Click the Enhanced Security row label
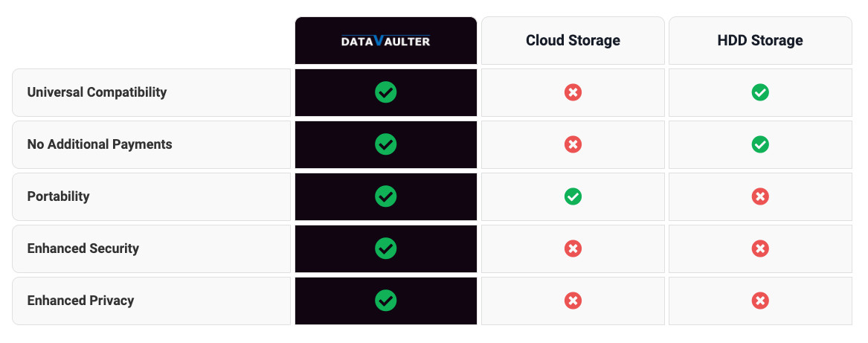The width and height of the screenshot is (868, 343). click(83, 249)
